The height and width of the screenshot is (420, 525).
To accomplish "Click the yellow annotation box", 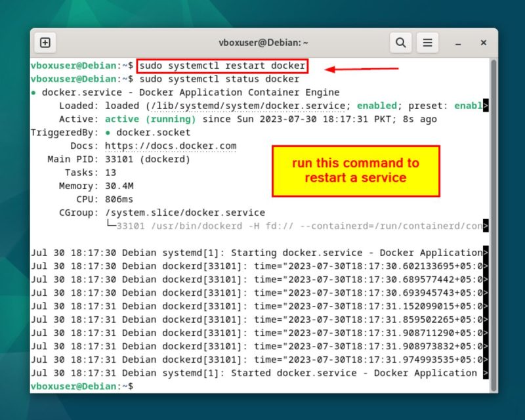I will tap(355, 171).
